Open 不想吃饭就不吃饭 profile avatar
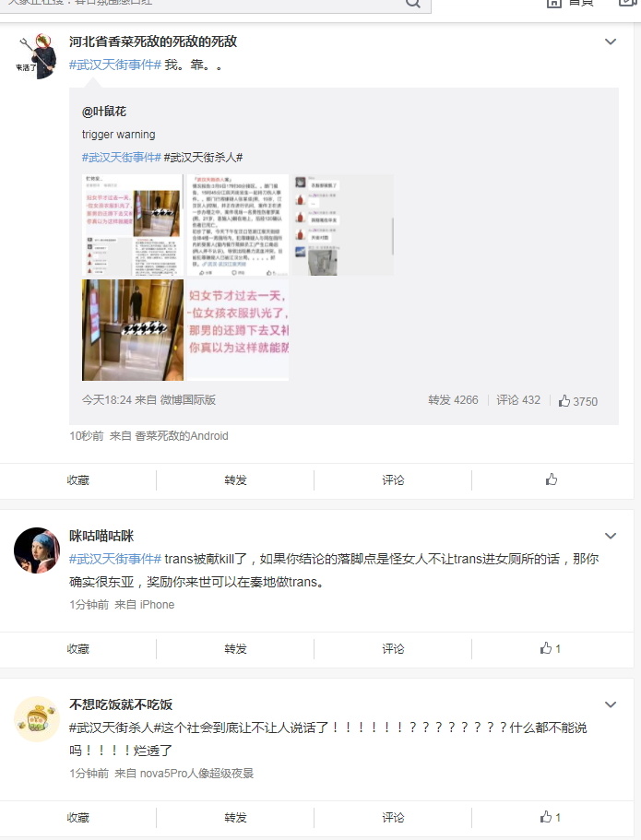Screen dimensions: 641x840 point(37,719)
